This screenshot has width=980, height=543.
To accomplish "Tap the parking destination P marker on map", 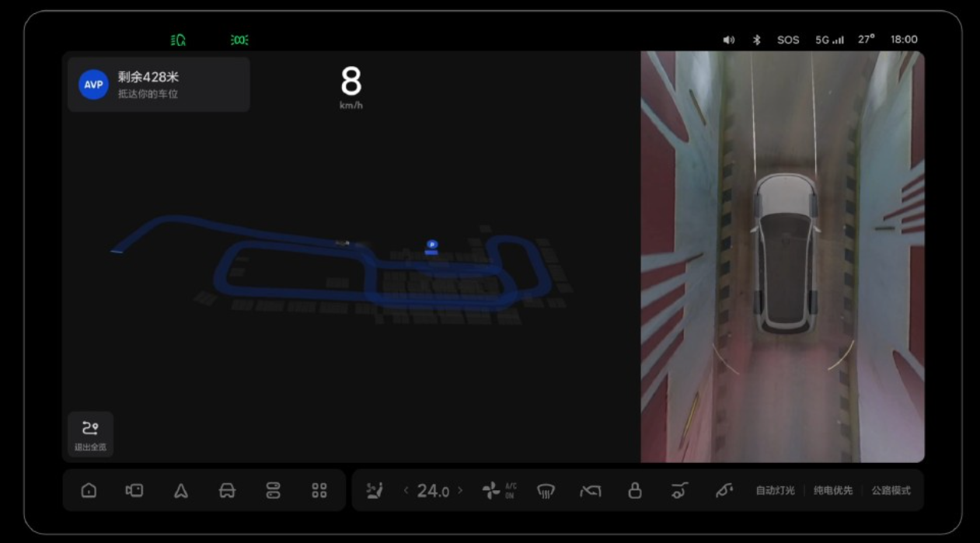I will pyautogui.click(x=432, y=247).
